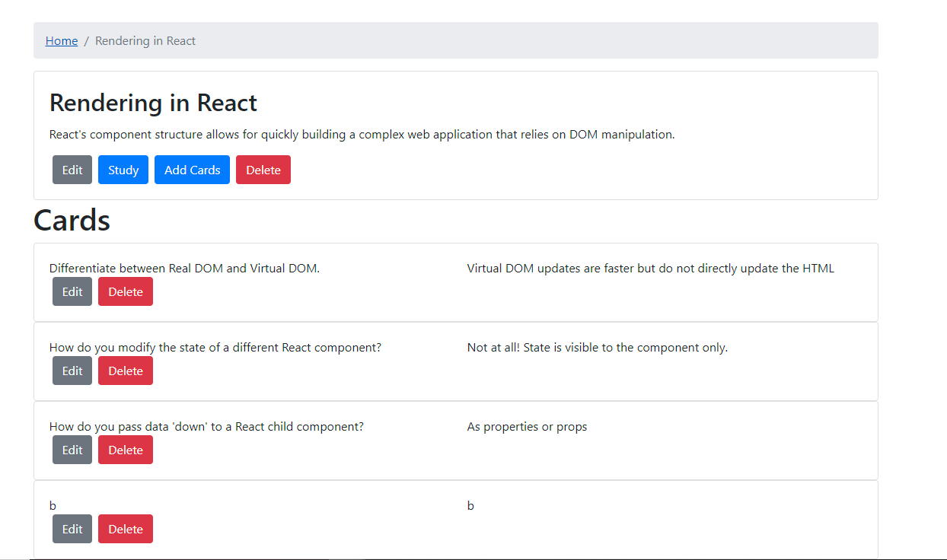Click the Cards section heading
The width and height of the screenshot is (947, 560).
click(72, 220)
